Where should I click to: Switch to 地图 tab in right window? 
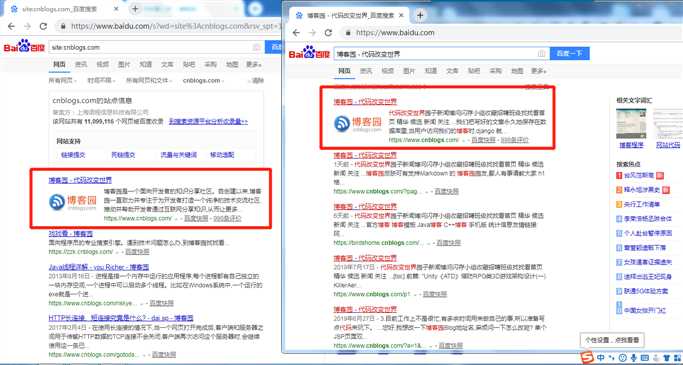pos(517,71)
